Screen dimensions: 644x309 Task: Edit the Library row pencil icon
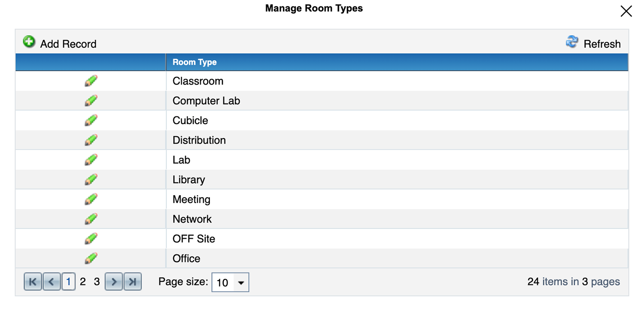[x=91, y=180]
